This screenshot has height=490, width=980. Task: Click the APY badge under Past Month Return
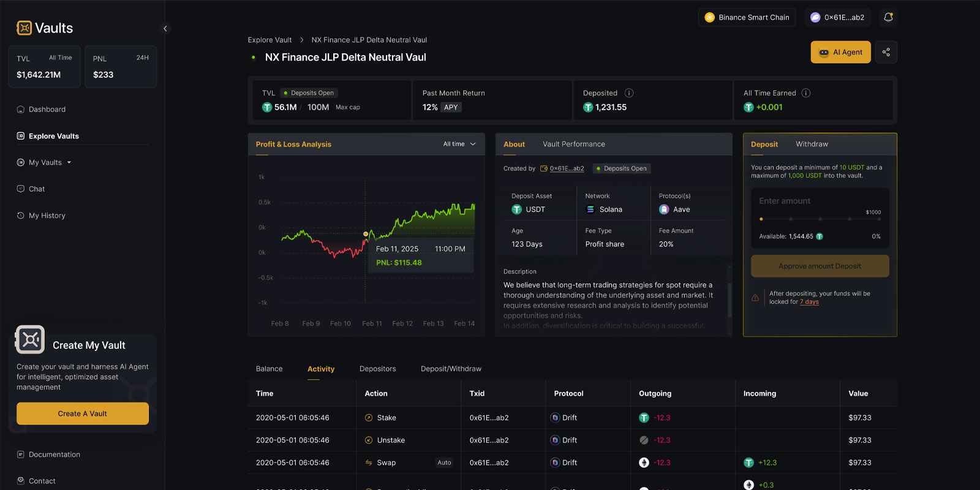click(x=451, y=107)
